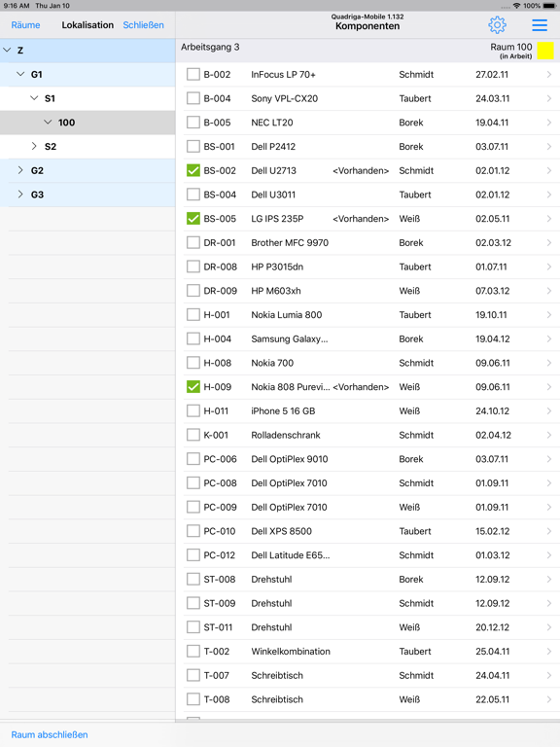Open details arrow for H-011 iPhone row
The image size is (560, 747).
point(549,411)
